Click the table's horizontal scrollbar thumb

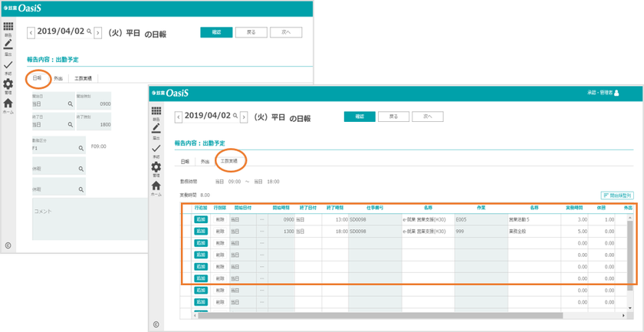click(x=381, y=315)
